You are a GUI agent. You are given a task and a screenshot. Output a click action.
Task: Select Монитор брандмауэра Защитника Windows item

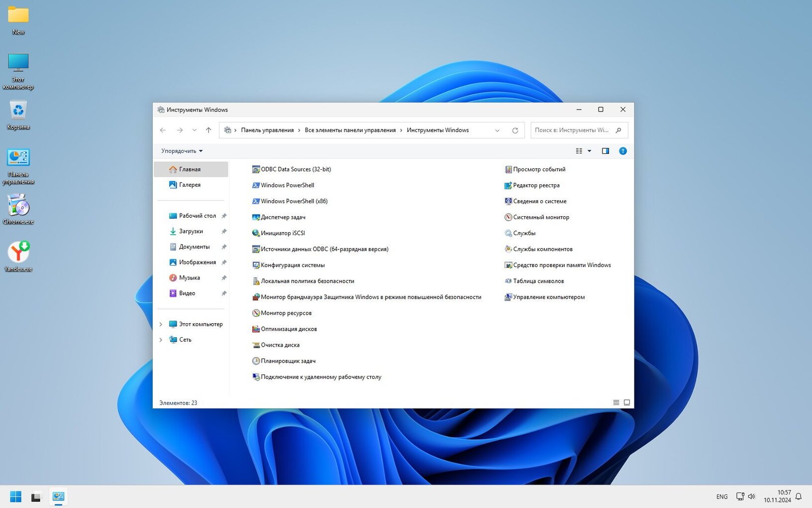point(367,297)
